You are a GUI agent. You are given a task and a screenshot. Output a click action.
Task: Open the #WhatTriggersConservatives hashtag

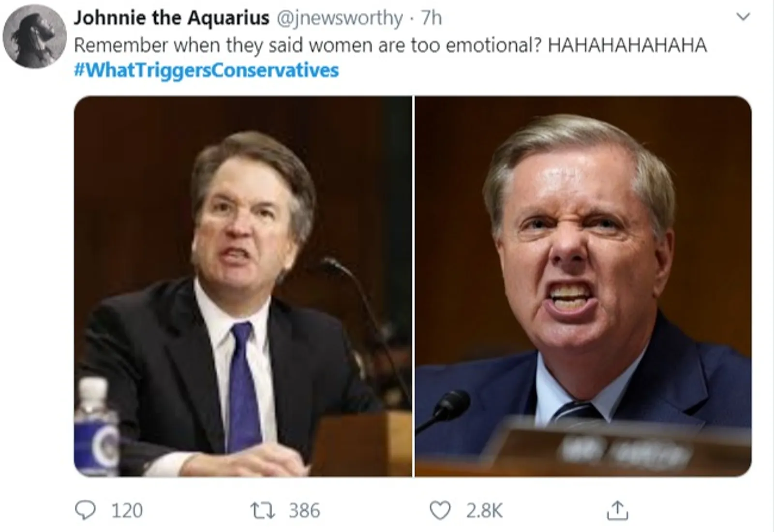(206, 70)
